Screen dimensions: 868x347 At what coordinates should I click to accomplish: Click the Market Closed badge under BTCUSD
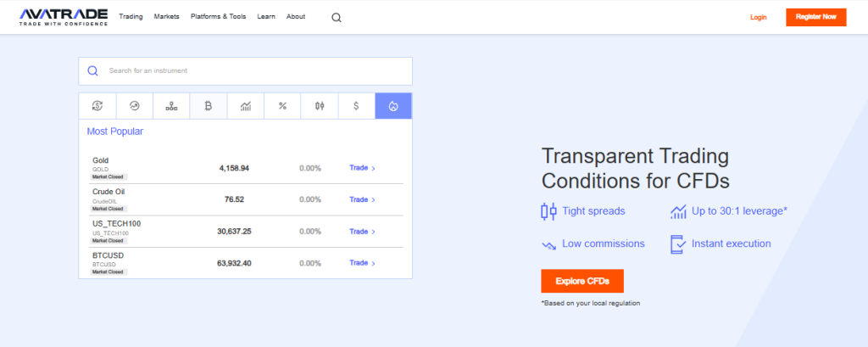click(x=109, y=272)
